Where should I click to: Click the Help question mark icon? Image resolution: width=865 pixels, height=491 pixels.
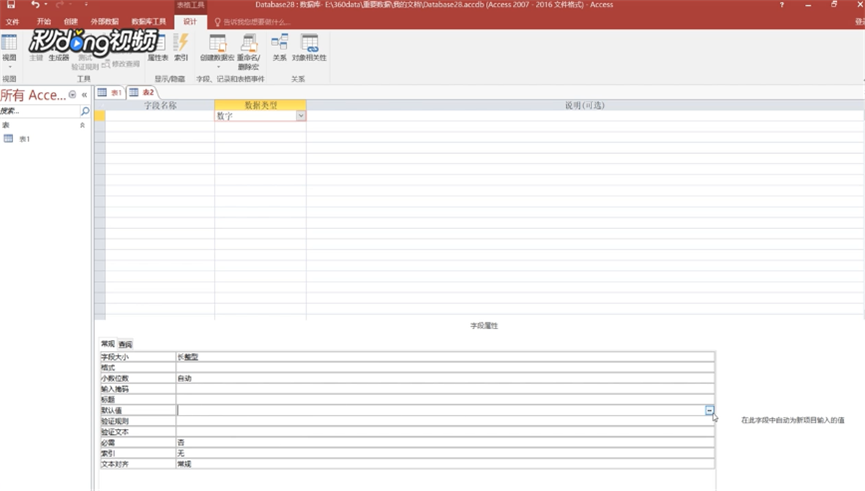[x=782, y=4]
